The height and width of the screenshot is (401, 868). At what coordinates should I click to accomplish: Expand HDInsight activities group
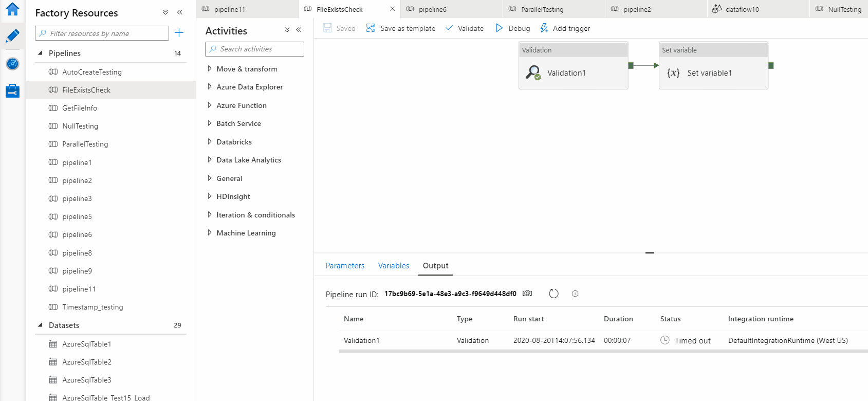(x=209, y=196)
